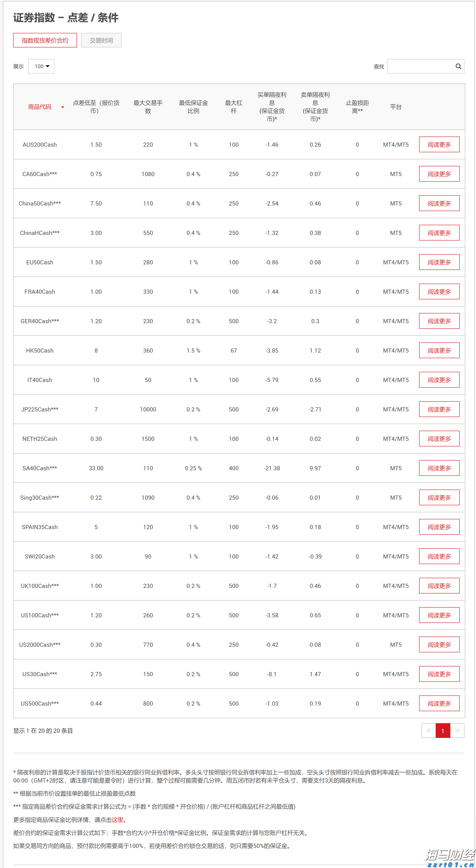476x868 pixels.
Task: Open 阅读更多 for GER40Cash***
Action: pos(439,321)
